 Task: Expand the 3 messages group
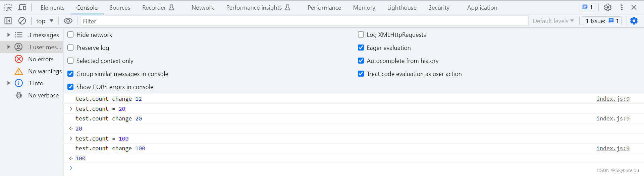coord(9,35)
